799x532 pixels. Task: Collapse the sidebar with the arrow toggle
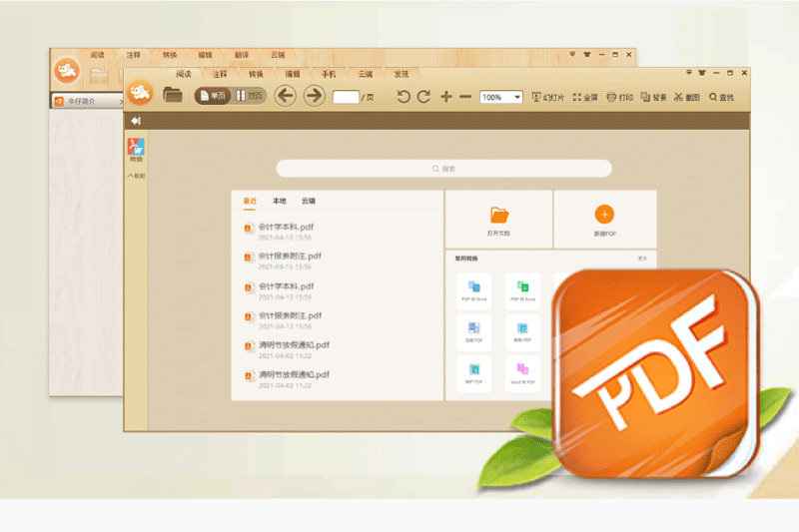pyautogui.click(x=135, y=121)
